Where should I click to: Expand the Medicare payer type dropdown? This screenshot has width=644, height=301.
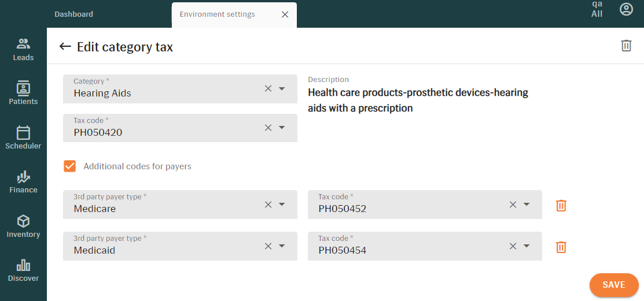pyautogui.click(x=282, y=204)
